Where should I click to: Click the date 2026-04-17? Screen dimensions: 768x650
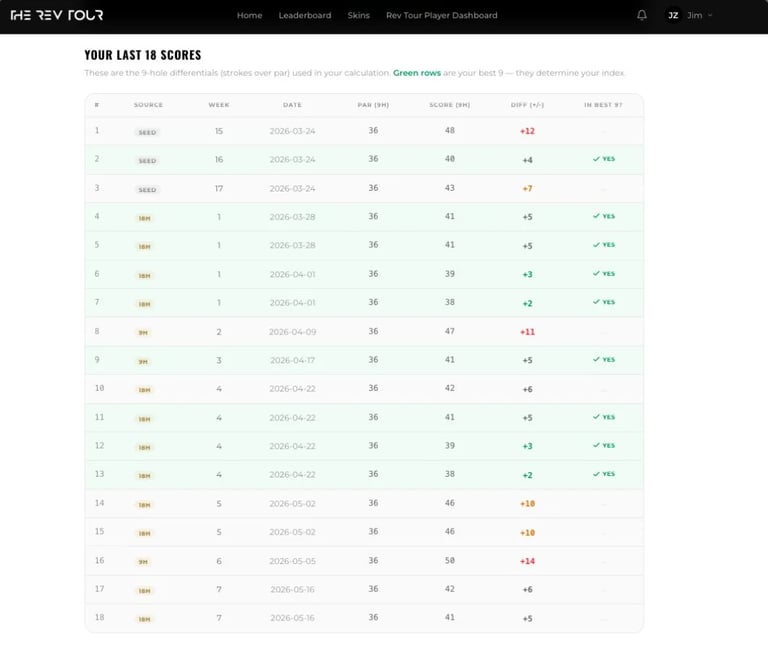(292, 361)
